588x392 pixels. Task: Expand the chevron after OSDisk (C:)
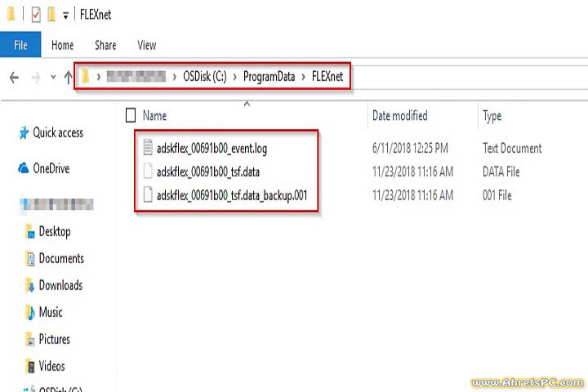pos(235,77)
